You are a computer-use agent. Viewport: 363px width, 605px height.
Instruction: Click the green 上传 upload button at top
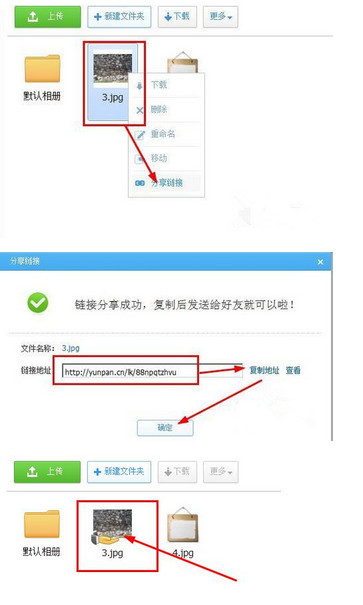[x=48, y=17]
